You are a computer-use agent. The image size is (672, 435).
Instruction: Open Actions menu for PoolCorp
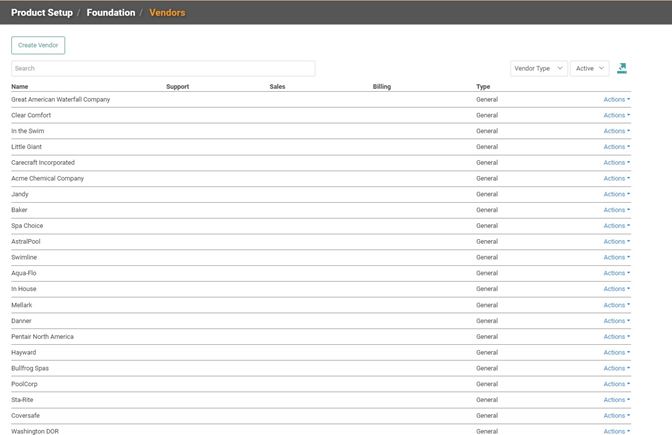tap(617, 384)
